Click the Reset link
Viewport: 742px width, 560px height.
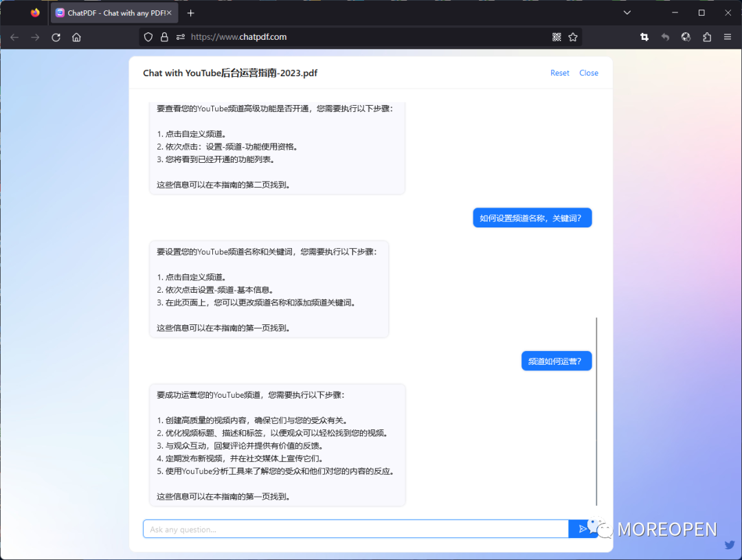(x=559, y=73)
